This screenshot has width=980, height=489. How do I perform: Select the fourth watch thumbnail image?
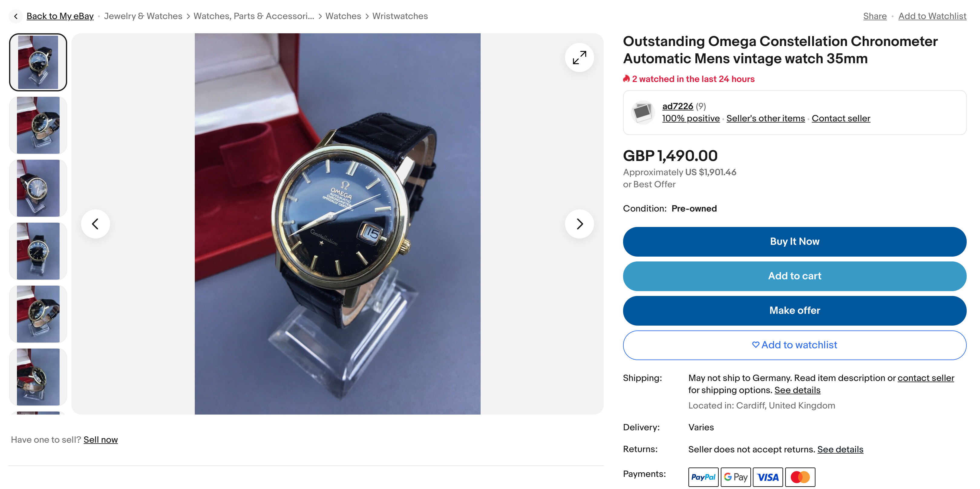[38, 251]
